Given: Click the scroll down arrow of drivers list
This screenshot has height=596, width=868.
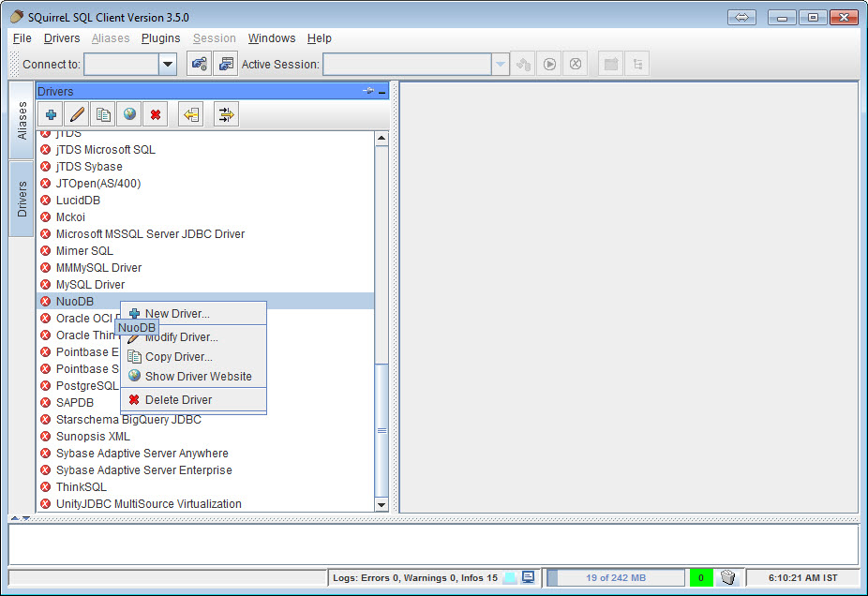Looking at the screenshot, I should tap(382, 504).
